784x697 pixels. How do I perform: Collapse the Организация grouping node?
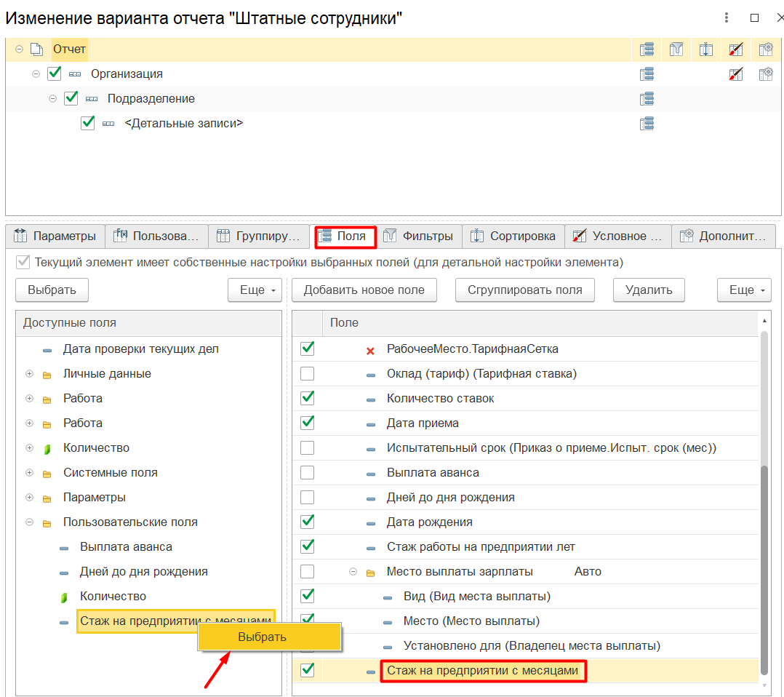36,74
